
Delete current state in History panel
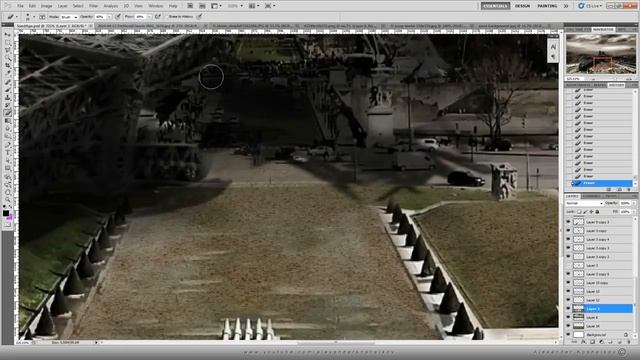coord(629,190)
